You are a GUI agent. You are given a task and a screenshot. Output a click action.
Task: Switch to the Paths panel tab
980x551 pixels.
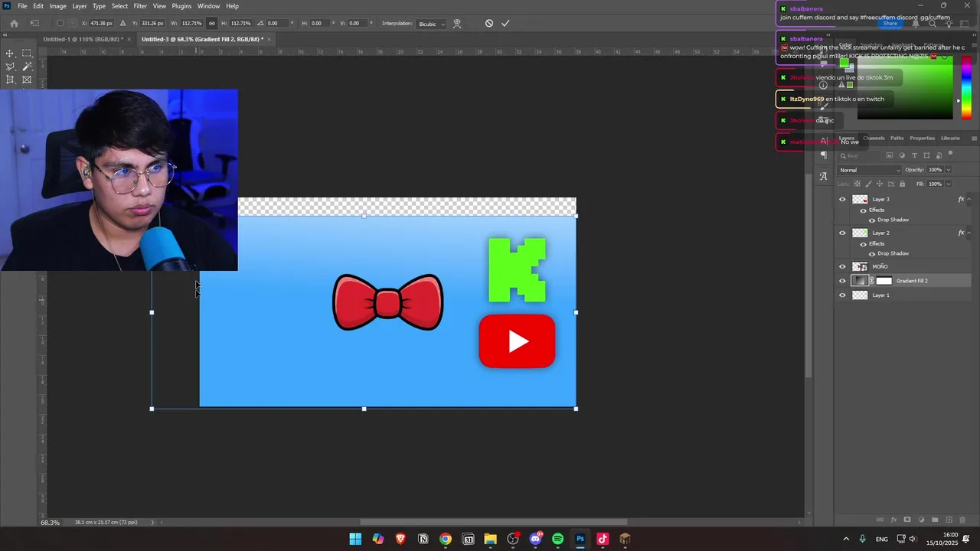(897, 139)
